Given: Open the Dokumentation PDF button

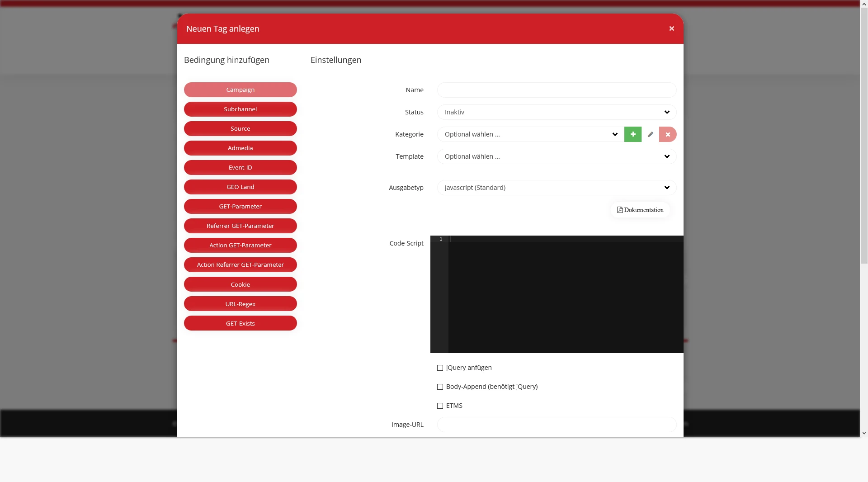Looking at the screenshot, I should (x=640, y=210).
